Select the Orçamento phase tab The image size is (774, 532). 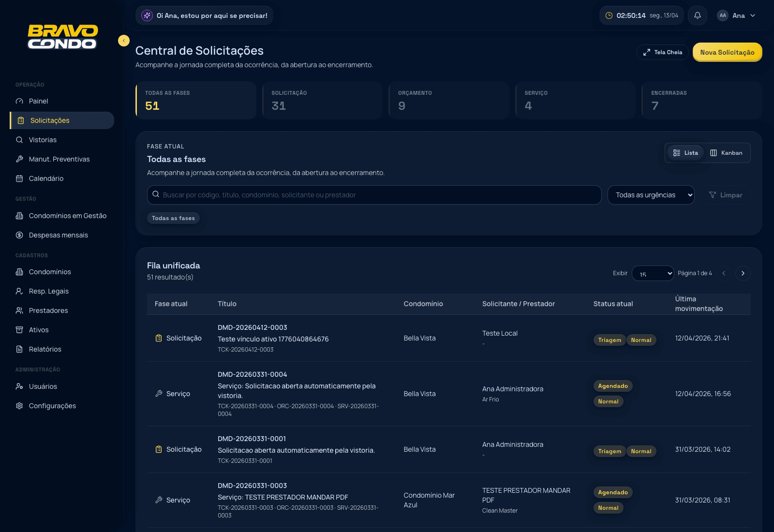(449, 100)
